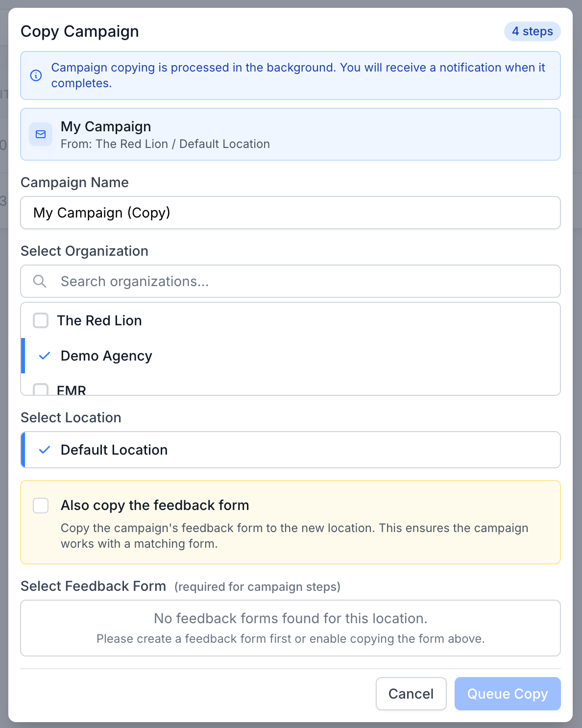Screen dimensions: 582x728
Task: Check the EMR organization checkbox
Action: pyautogui.click(x=41, y=389)
